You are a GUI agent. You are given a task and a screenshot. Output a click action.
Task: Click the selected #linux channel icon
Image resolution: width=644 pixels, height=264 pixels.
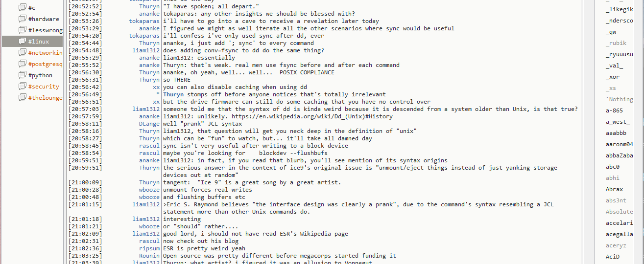tap(22, 42)
